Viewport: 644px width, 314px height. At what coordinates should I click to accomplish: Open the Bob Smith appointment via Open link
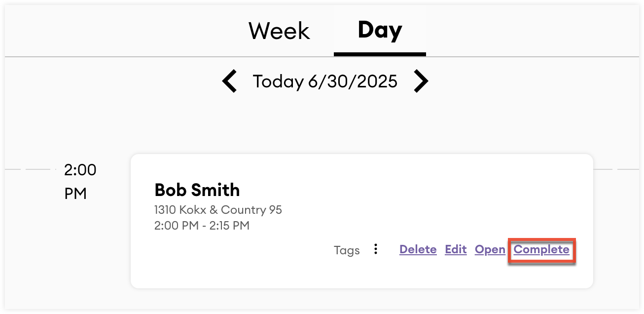coord(490,249)
